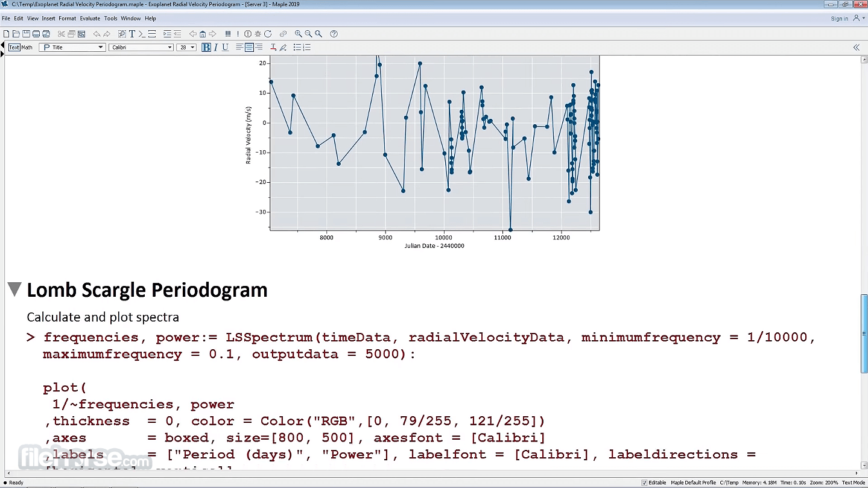Screen dimensions: 868x488
Task: Toggle bold formatting
Action: (x=206, y=47)
